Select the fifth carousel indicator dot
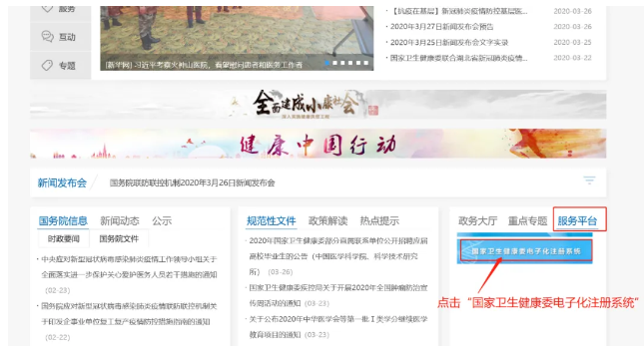 [x=358, y=63]
